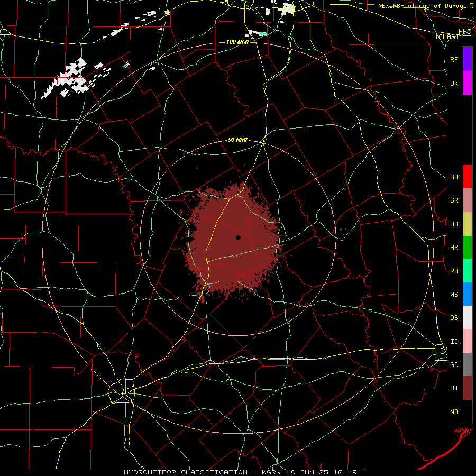Screen dimensions: 476x476
Task: Click the "NEXLAB-College of DuPage" header text
Action: tap(422, 6)
